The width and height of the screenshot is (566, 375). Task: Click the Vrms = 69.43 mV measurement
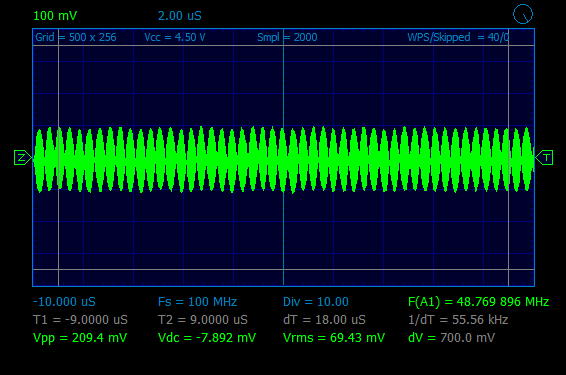click(x=334, y=338)
